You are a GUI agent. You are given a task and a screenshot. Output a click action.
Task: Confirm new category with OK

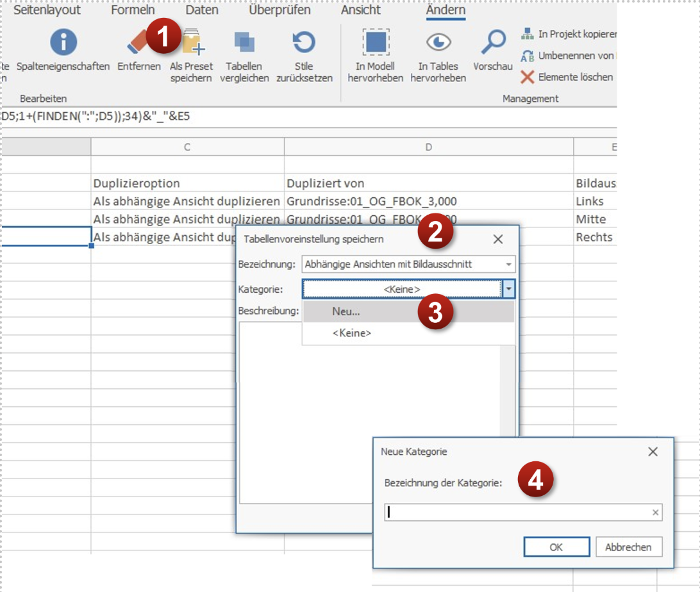coord(556,547)
